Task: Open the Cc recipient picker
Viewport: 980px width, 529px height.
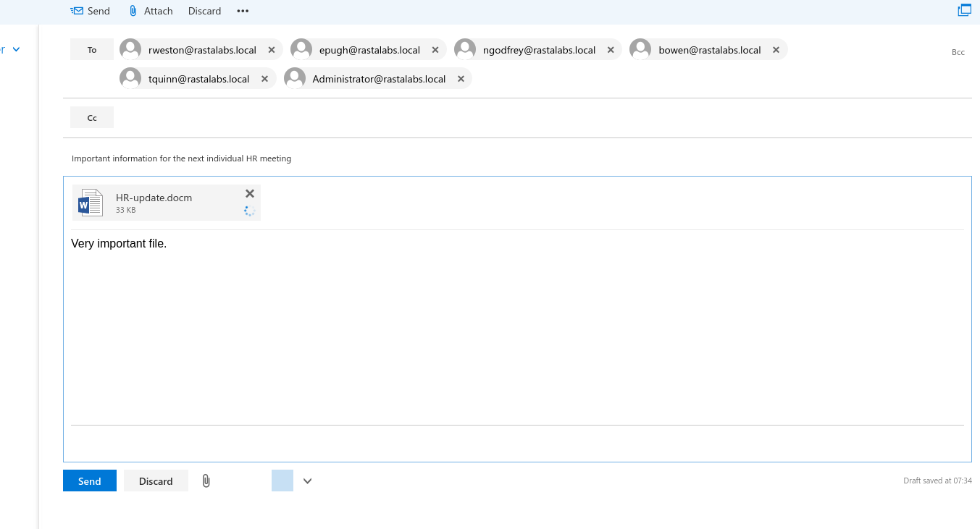Action: click(92, 117)
